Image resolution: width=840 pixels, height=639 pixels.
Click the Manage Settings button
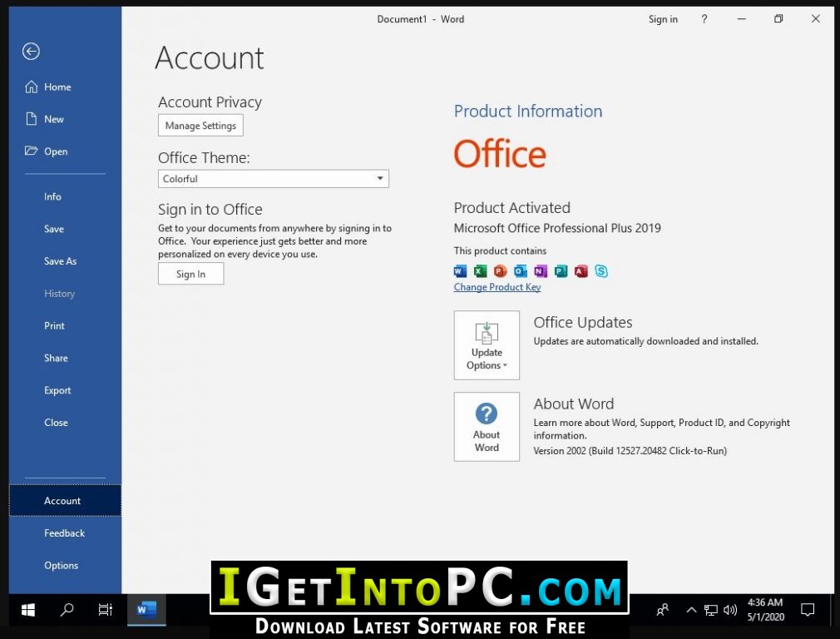200,126
